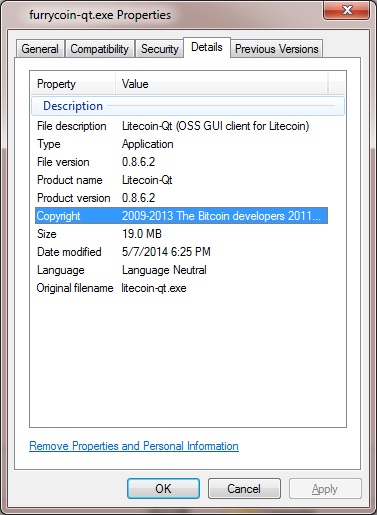Select the Product version property label
This screenshot has width=377, height=515.
pos(74,198)
